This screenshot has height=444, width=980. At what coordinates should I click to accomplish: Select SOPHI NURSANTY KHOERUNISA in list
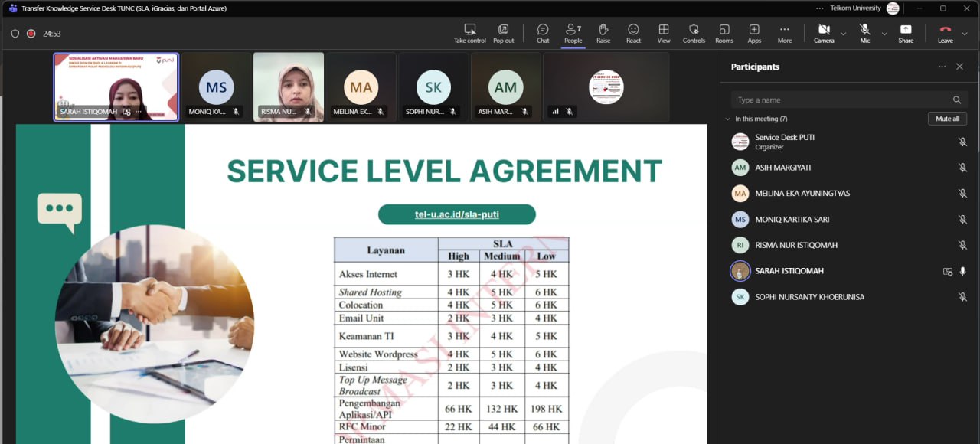[848, 297]
